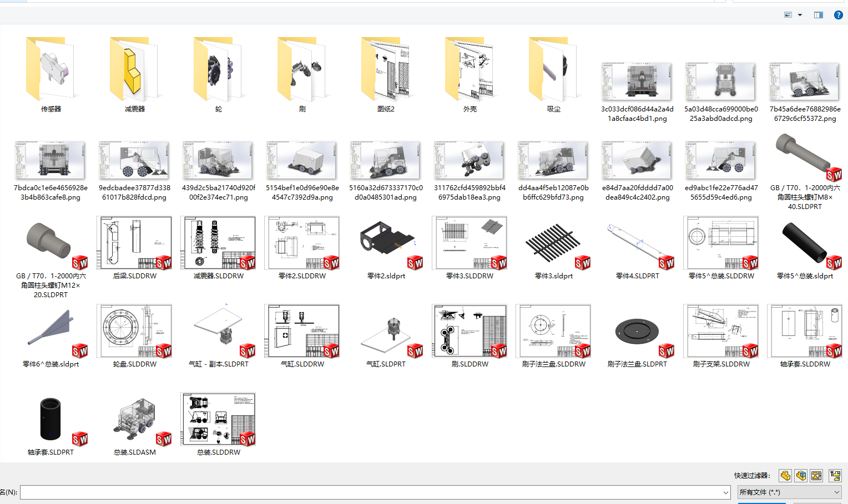Expand the file name history dropdown arrow
This screenshot has width=848, height=504.
coord(725,492)
